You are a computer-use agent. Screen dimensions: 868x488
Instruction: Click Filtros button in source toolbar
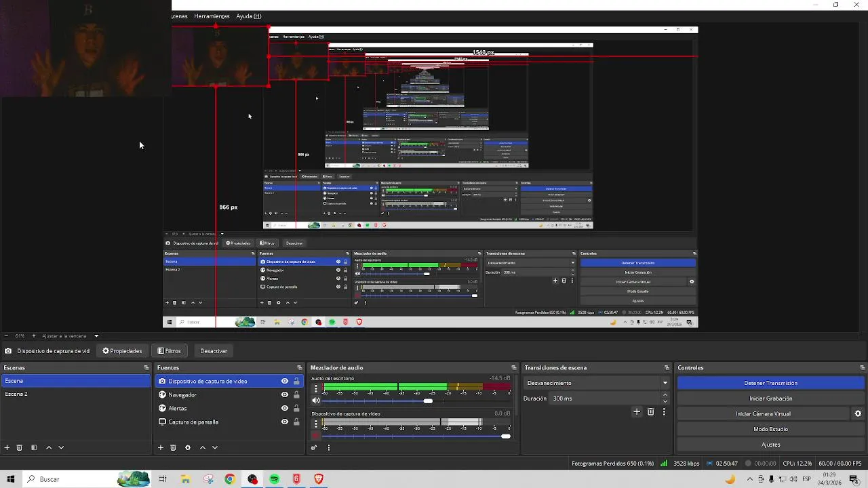pos(169,351)
